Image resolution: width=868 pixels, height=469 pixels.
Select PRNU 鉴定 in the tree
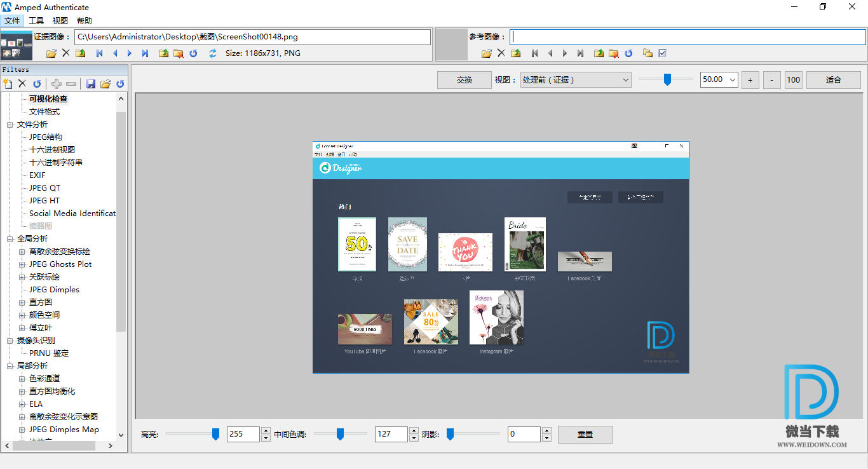point(49,353)
